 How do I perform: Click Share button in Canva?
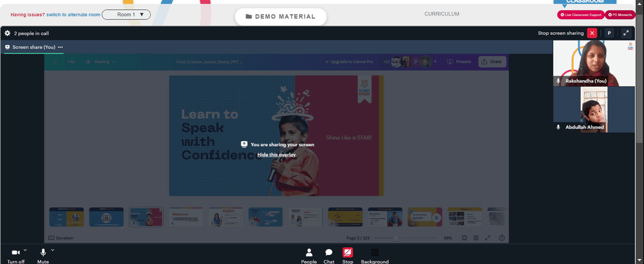(x=492, y=62)
